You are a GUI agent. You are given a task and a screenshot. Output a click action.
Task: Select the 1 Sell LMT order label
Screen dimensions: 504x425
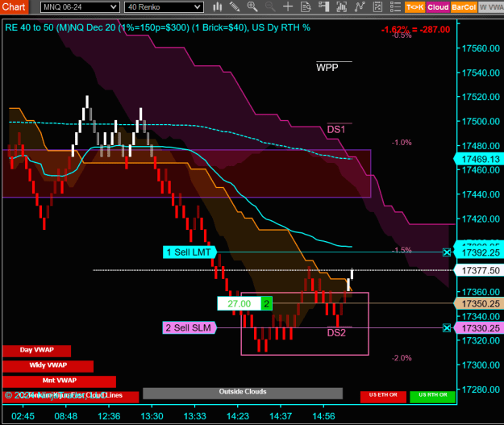point(190,252)
